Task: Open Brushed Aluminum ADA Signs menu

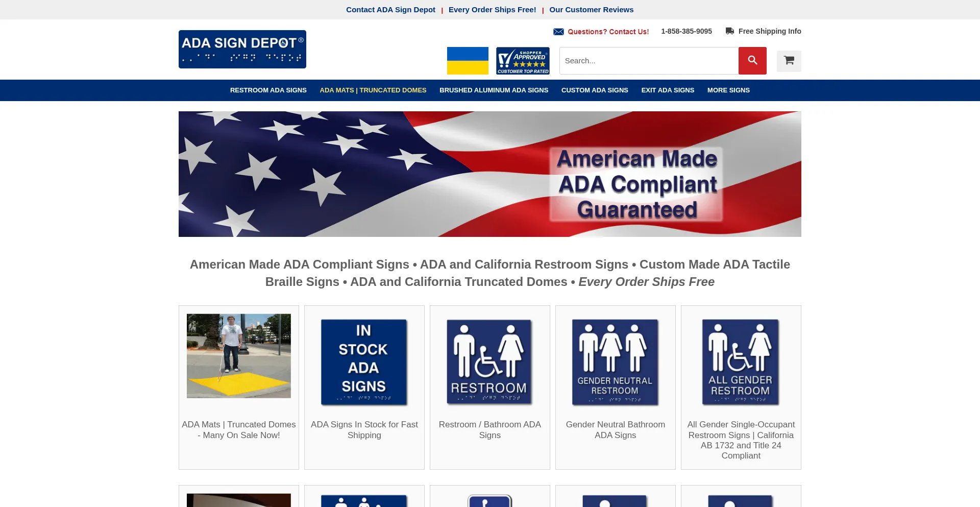Action: [x=494, y=90]
